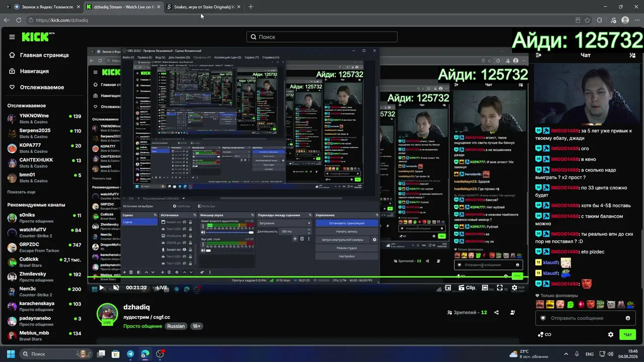Click the shield icon in the chat input
The image size is (644, 362).
[x=543, y=318]
